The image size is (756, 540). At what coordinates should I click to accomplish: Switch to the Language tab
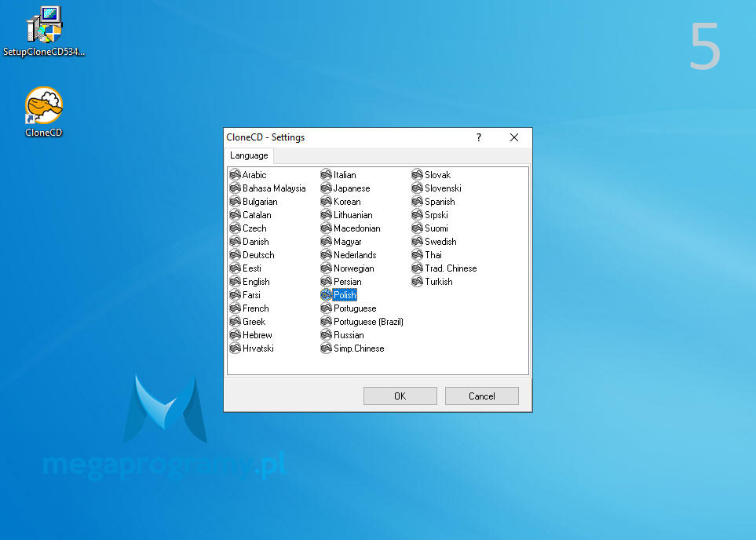click(x=249, y=155)
